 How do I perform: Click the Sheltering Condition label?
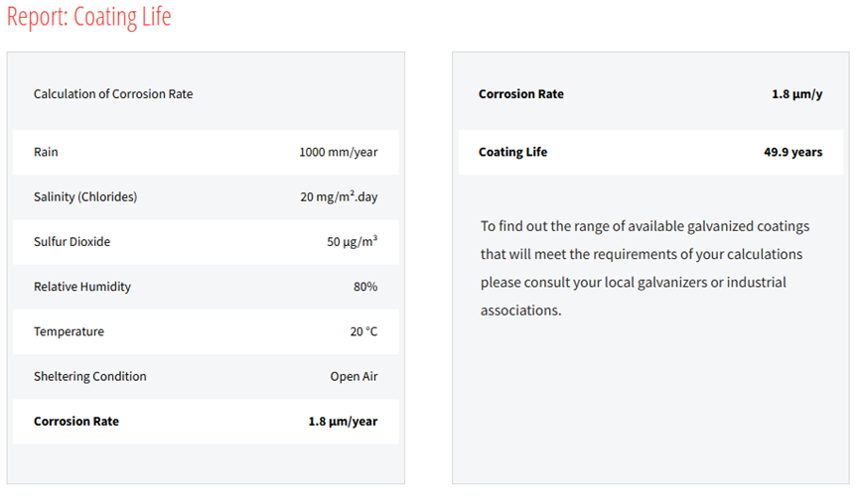point(90,376)
